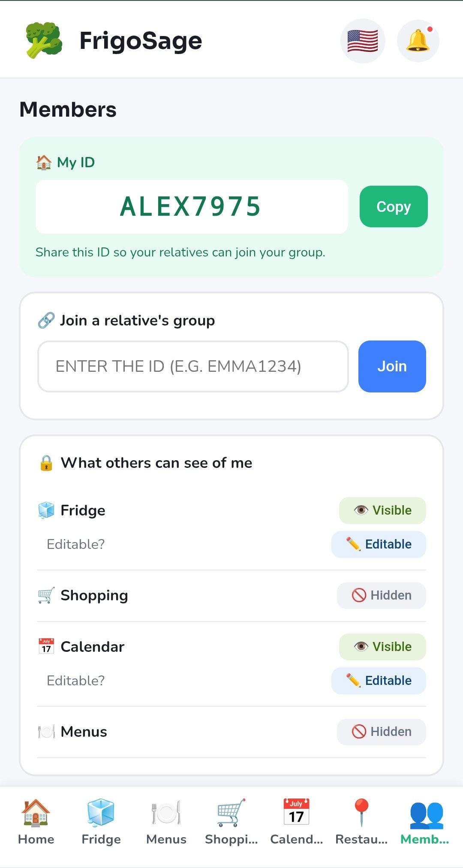This screenshot has height=868, width=463.
Task: Open the Fridge ice cube tab
Action: (101, 822)
